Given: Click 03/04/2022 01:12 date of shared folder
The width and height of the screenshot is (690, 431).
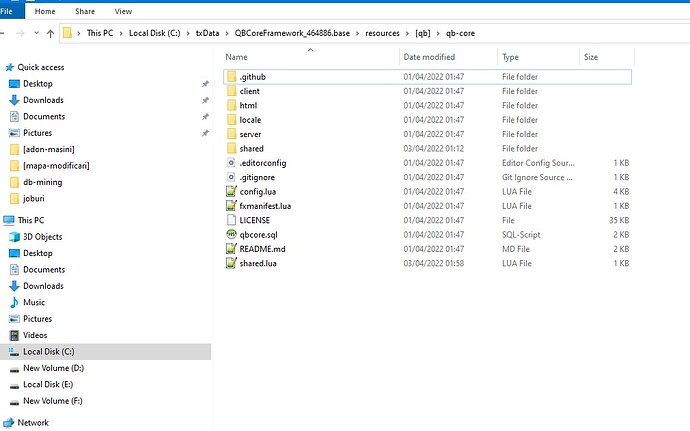Looking at the screenshot, I should click(x=433, y=148).
